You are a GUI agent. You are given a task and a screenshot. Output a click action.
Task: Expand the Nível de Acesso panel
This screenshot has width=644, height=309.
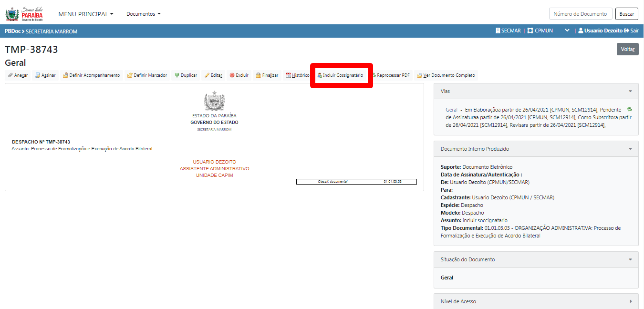[x=630, y=301]
